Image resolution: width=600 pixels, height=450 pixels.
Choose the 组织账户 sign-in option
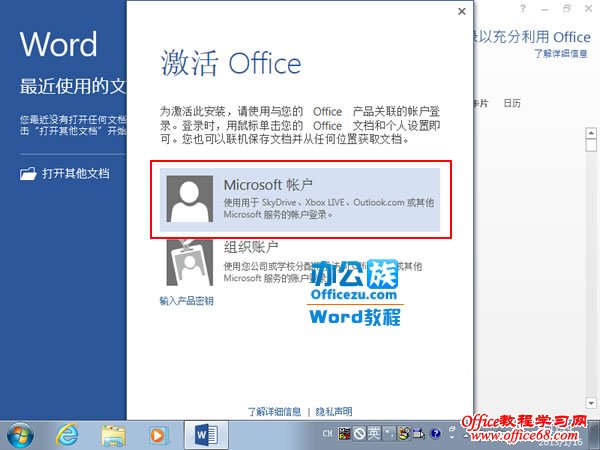click(x=300, y=262)
